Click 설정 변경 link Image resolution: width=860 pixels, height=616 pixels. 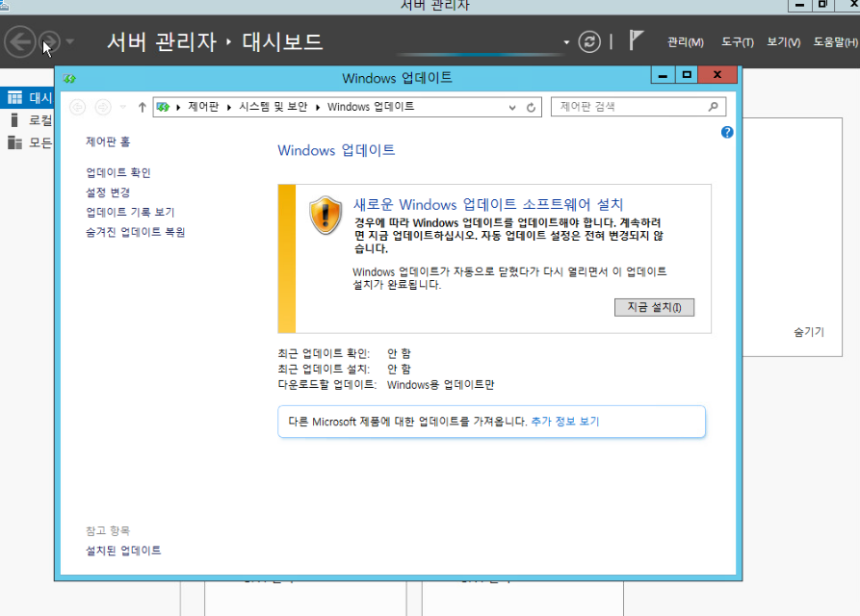click(x=108, y=192)
